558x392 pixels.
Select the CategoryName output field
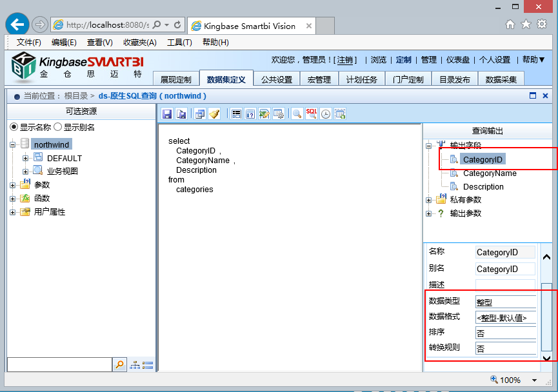click(x=490, y=173)
